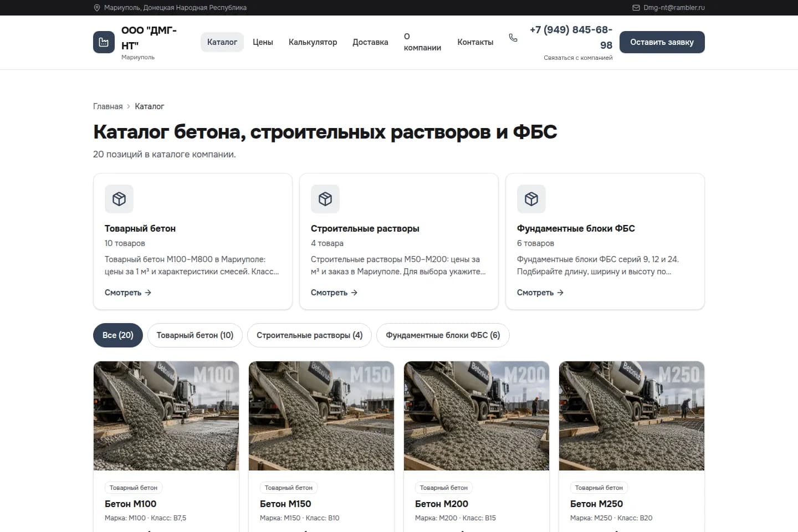798x532 pixels.
Task: Click the Бетон М150 product title
Action: click(x=285, y=504)
